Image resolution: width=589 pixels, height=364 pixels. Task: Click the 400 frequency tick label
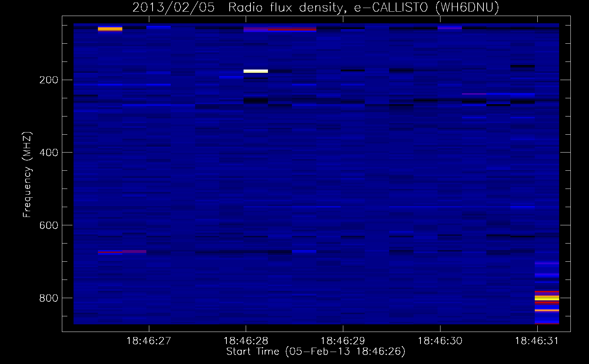coord(49,153)
